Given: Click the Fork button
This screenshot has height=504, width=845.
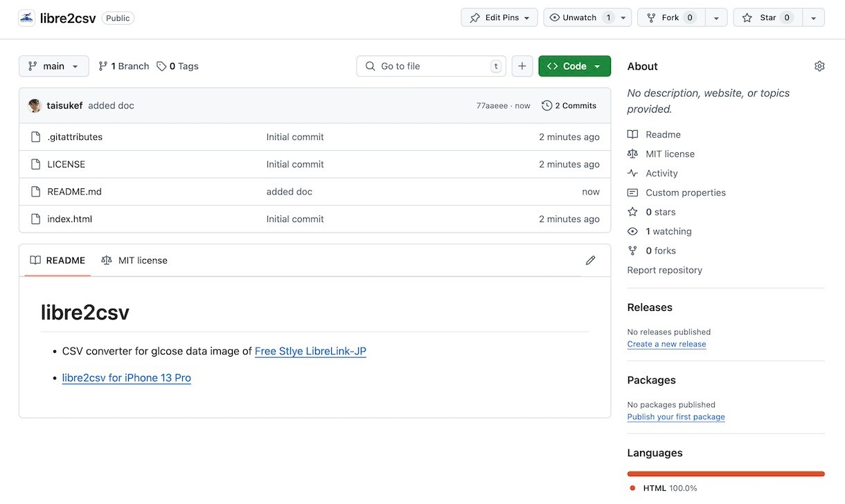Looking at the screenshot, I should [671, 18].
